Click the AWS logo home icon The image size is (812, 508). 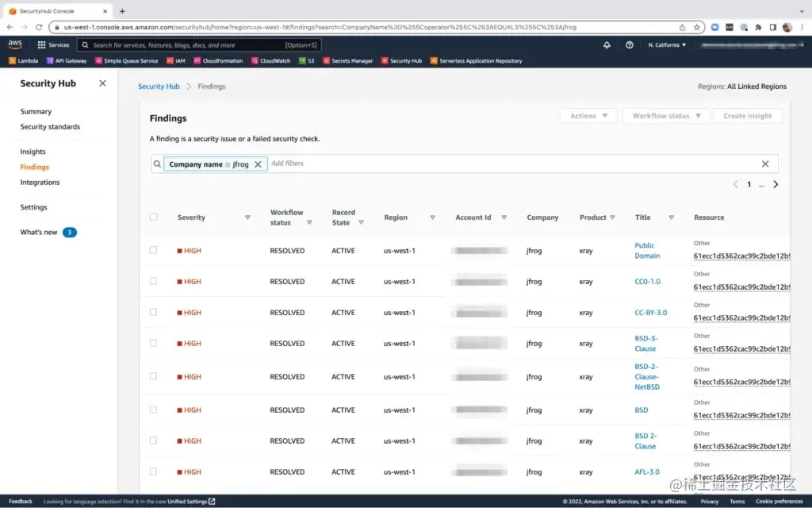click(15, 44)
